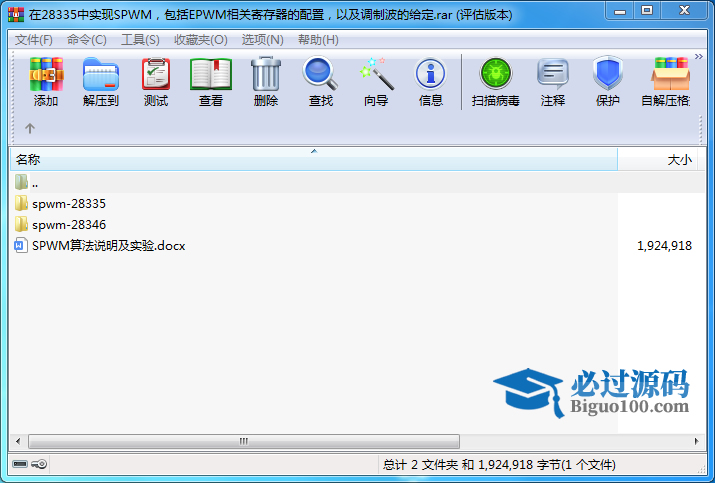Maximize the WinRAR window

click(x=647, y=10)
